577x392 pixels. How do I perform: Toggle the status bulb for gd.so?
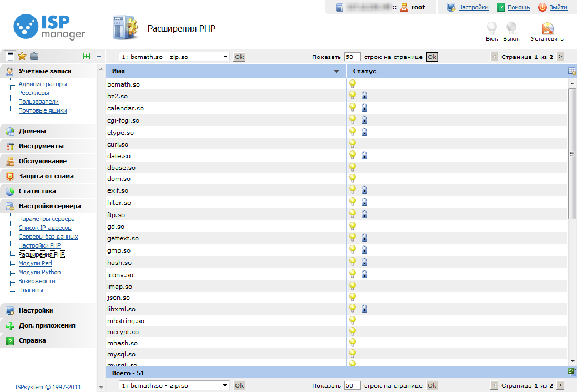(352, 226)
